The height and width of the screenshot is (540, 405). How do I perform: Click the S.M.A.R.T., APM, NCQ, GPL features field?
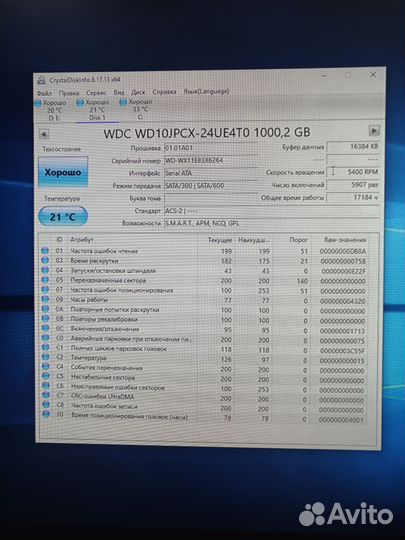click(x=271, y=224)
